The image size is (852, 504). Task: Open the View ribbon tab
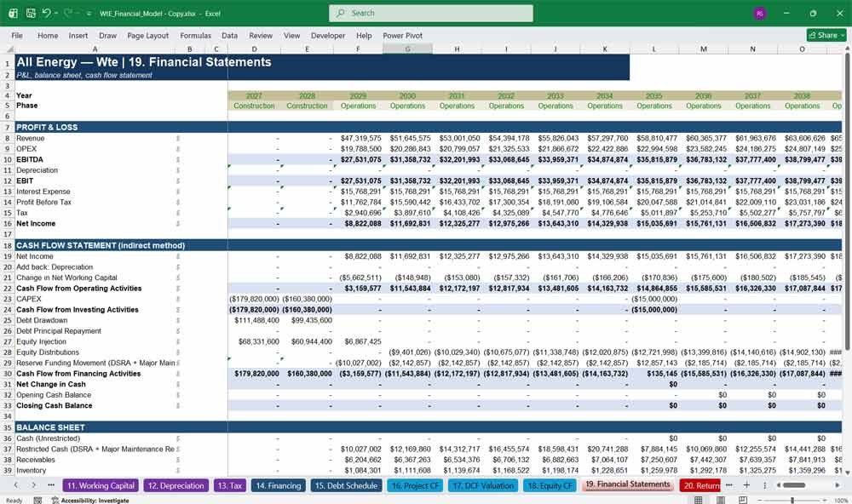291,35
